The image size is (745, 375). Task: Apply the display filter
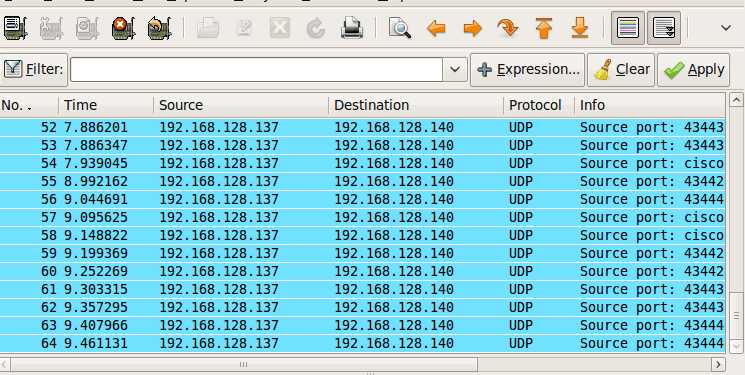coord(694,70)
